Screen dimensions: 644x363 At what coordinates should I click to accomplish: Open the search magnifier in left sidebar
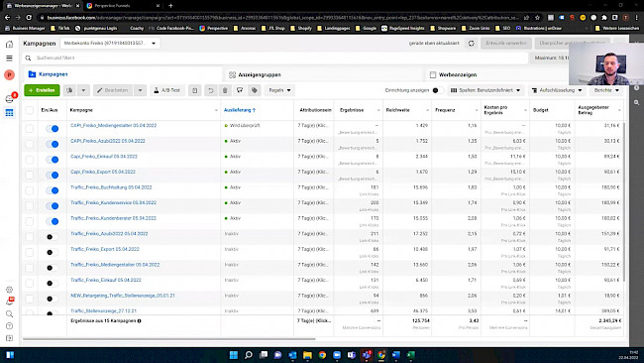point(9,314)
